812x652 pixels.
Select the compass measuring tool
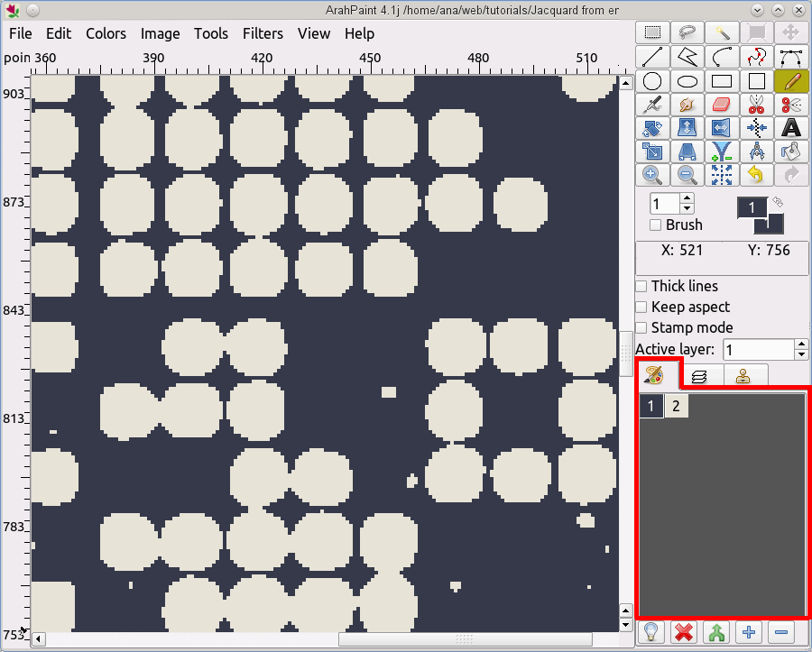point(757,152)
